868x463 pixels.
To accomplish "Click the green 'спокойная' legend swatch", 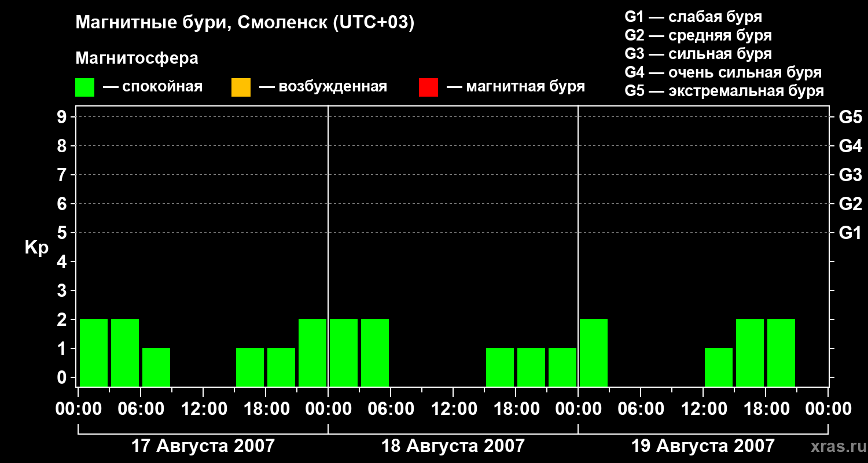I will point(84,87).
